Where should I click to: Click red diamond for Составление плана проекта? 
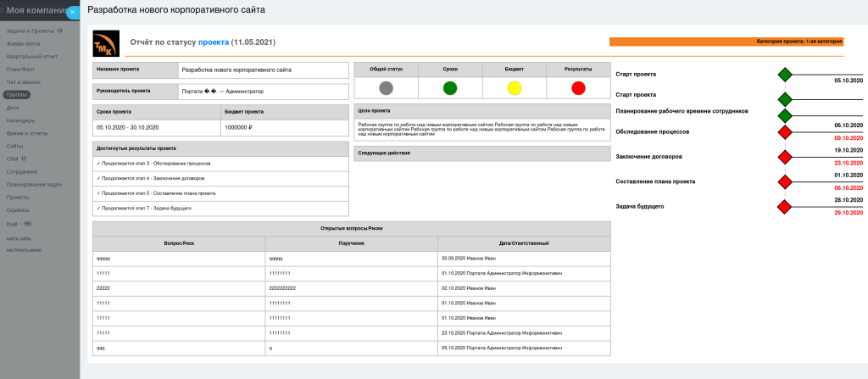[784, 181]
